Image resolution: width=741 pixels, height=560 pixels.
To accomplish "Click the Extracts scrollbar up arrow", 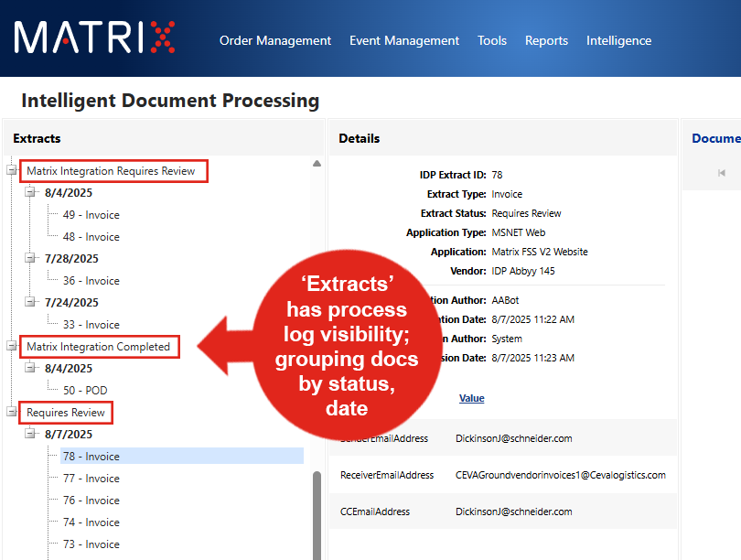I will [317, 164].
